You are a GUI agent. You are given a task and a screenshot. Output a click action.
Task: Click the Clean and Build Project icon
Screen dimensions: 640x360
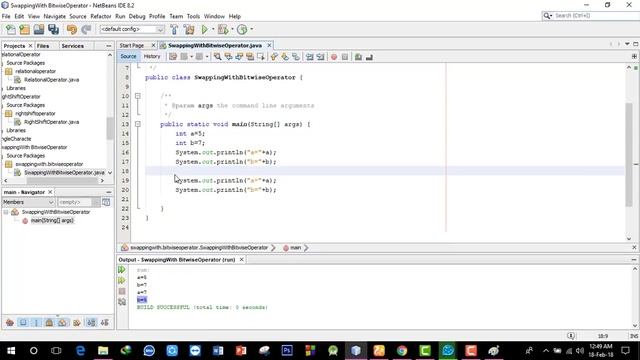[189, 29]
